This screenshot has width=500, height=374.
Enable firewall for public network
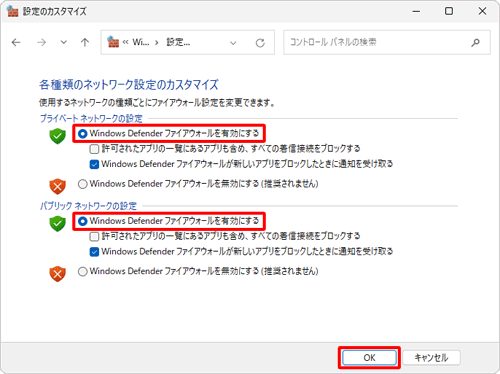coord(168,221)
